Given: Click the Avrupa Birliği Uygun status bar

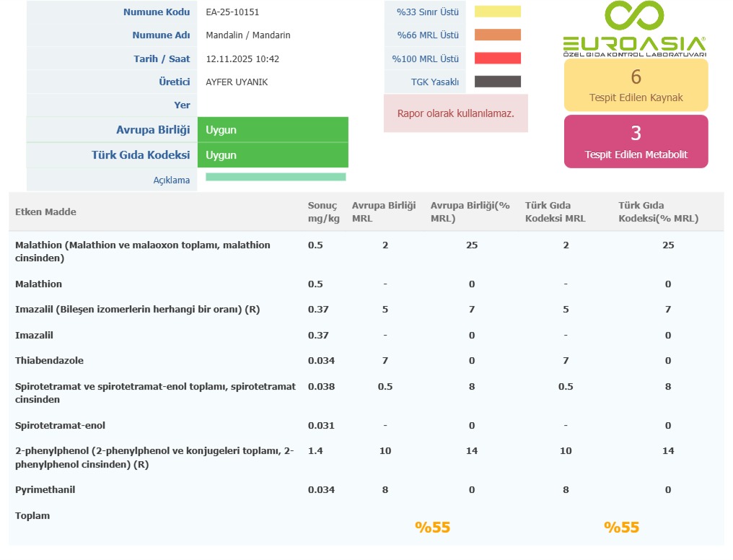Looking at the screenshot, I should [273, 130].
